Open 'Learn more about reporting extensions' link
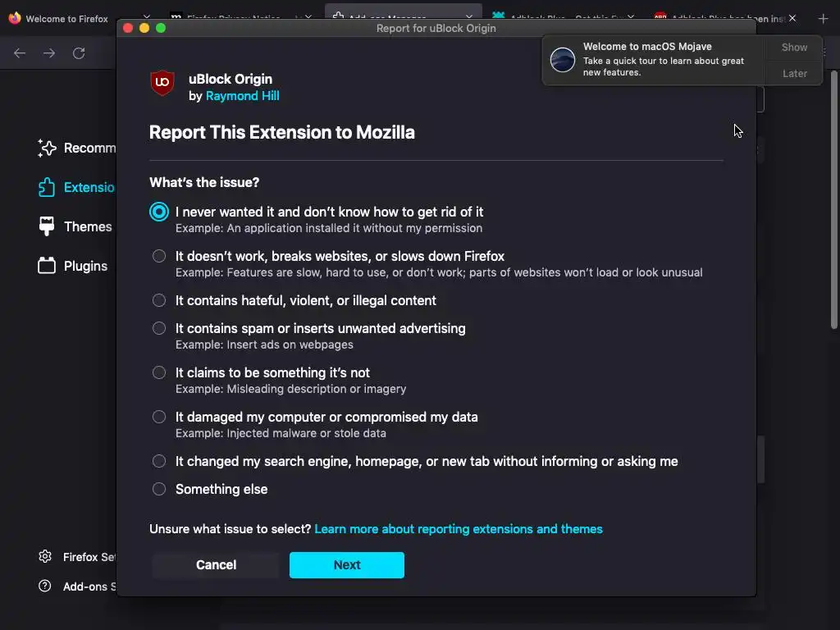 pos(458,529)
